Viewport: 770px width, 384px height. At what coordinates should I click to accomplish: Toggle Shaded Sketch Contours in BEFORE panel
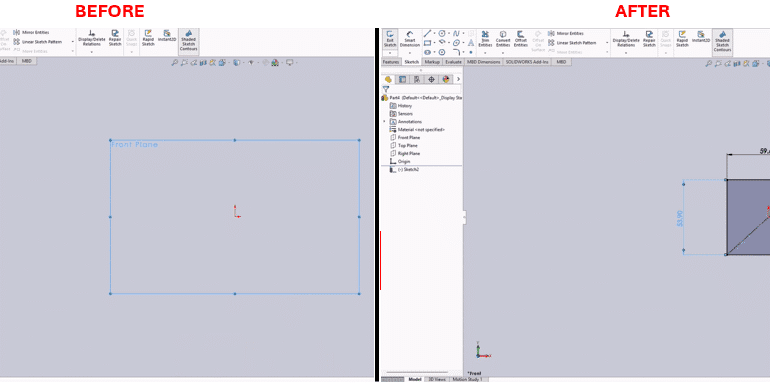click(x=188, y=41)
